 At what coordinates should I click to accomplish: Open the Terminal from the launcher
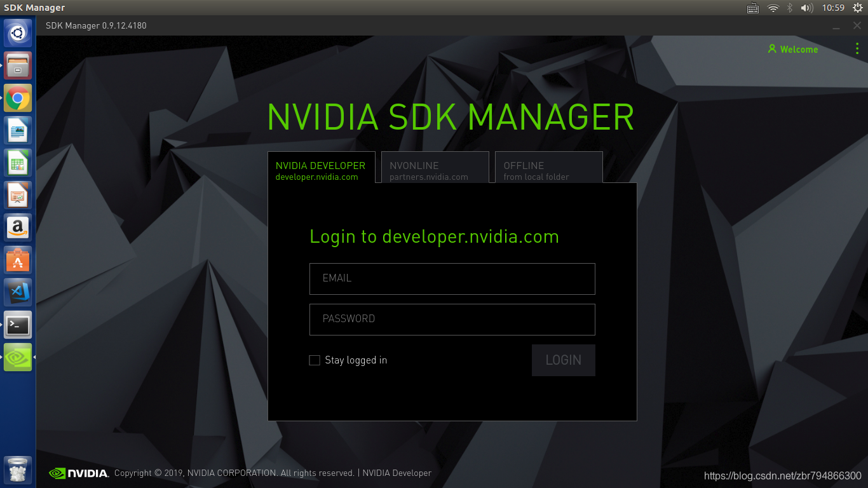18,325
